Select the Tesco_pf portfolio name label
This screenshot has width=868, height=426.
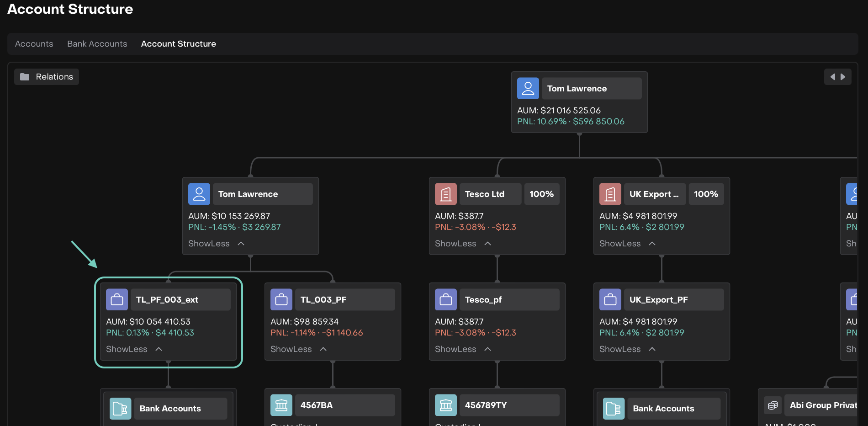(x=483, y=299)
